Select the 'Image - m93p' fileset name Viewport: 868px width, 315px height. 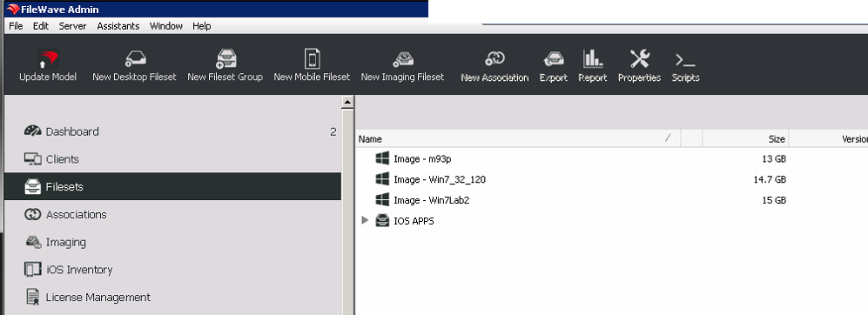click(x=422, y=159)
